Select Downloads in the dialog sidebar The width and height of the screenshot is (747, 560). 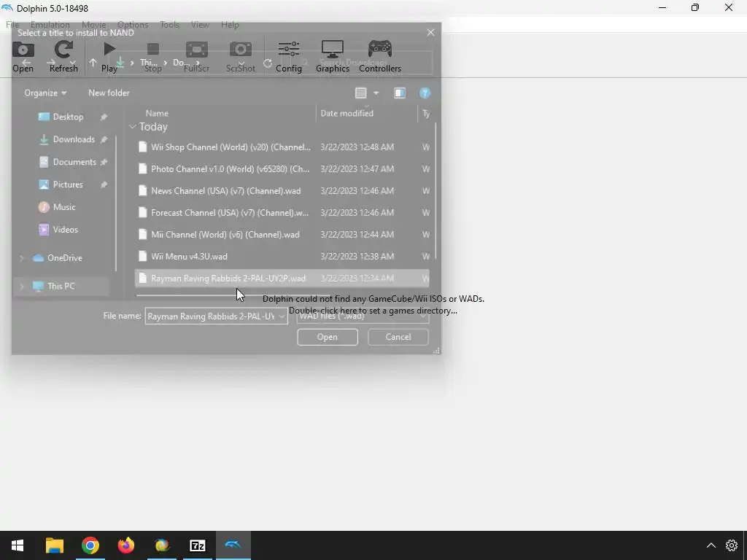[x=74, y=139]
